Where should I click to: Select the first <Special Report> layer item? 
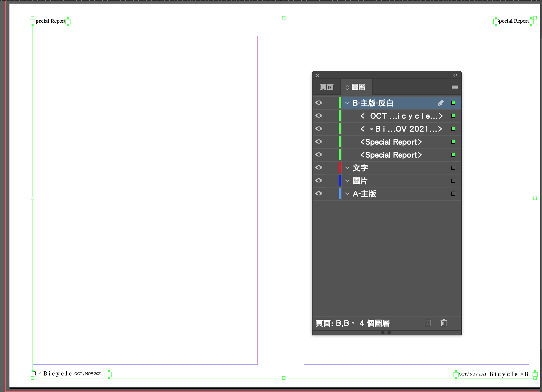391,142
